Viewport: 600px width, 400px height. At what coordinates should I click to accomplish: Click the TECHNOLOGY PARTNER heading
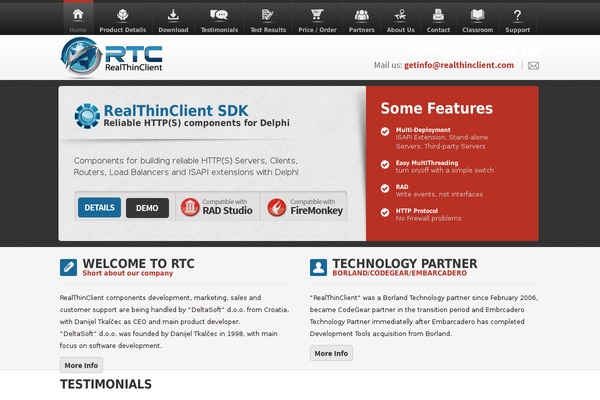pyautogui.click(x=405, y=263)
